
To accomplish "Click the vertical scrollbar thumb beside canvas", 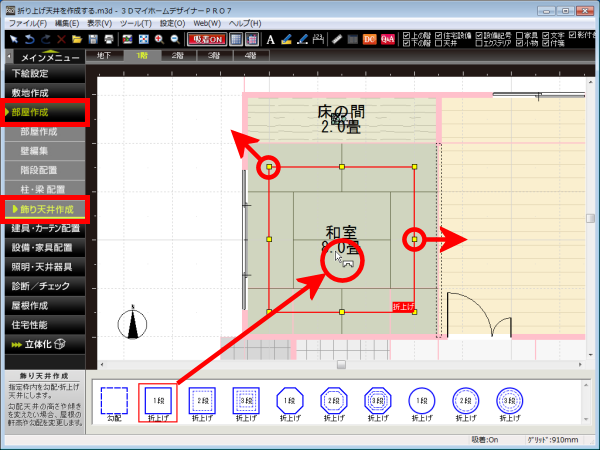I will pyautogui.click(x=590, y=218).
